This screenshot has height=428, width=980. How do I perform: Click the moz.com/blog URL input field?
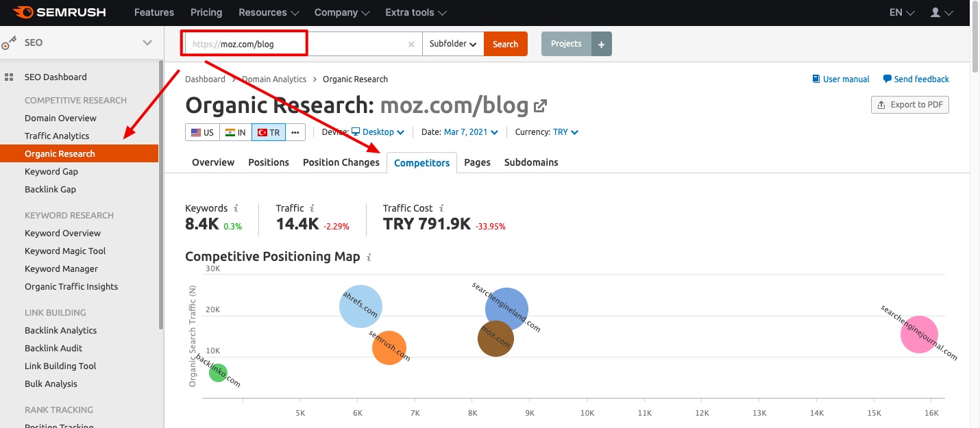tap(302, 44)
